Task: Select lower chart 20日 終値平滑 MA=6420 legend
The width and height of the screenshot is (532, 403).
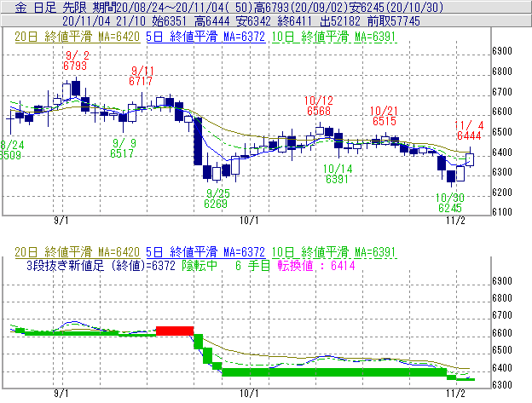Action: coord(78,252)
